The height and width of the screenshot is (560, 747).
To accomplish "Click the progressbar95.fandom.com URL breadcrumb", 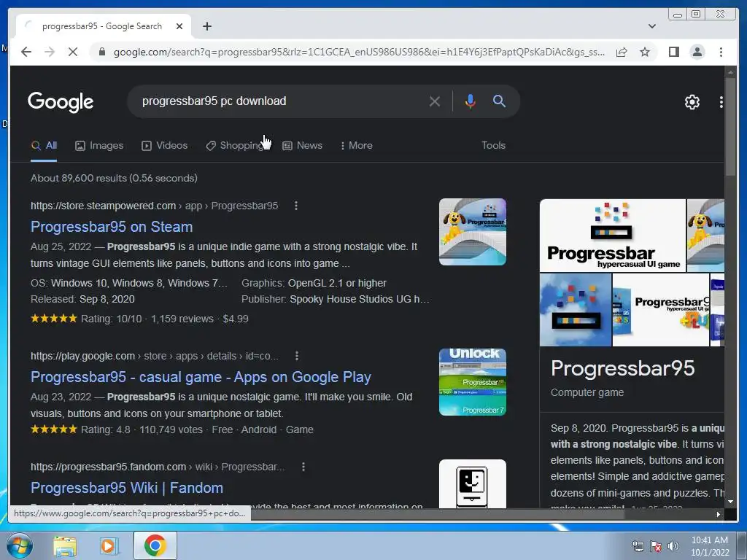I will 158,467.
